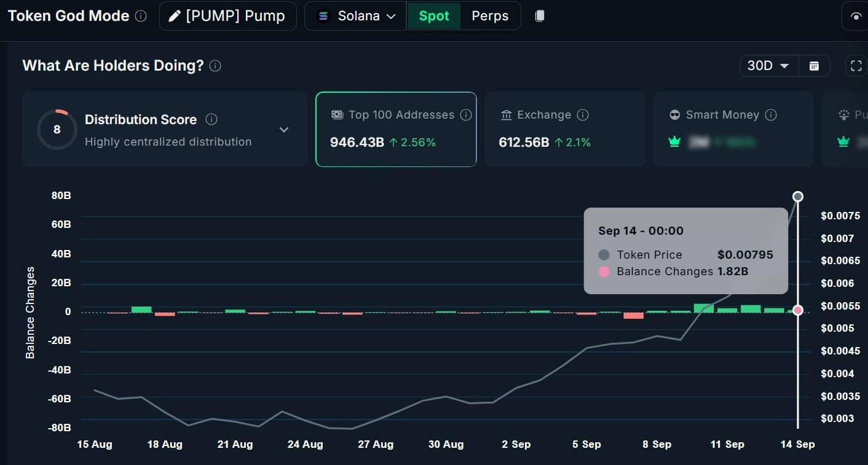Click the Solana network logo
This screenshot has height=465, width=868.
pyautogui.click(x=323, y=15)
